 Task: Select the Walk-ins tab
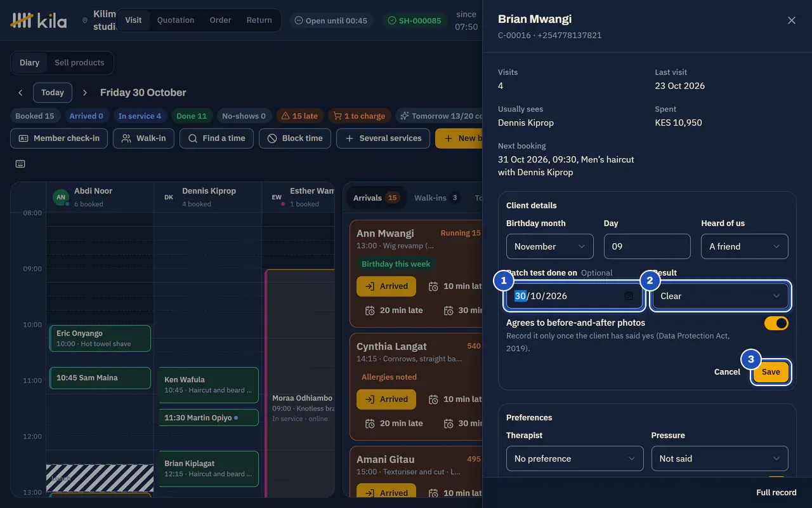(x=436, y=198)
